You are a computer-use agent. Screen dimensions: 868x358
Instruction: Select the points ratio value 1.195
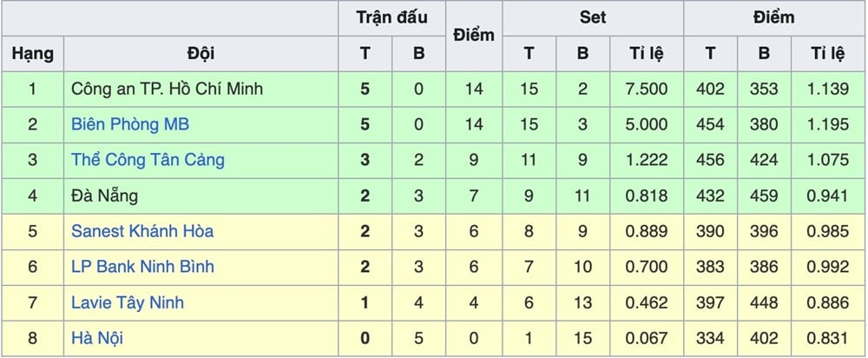click(828, 124)
